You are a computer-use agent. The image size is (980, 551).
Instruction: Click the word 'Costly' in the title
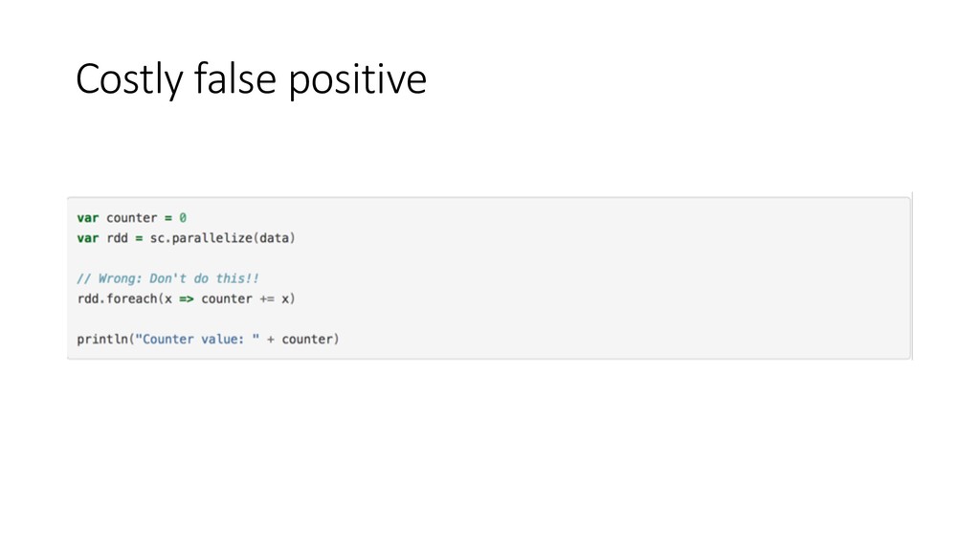point(129,79)
